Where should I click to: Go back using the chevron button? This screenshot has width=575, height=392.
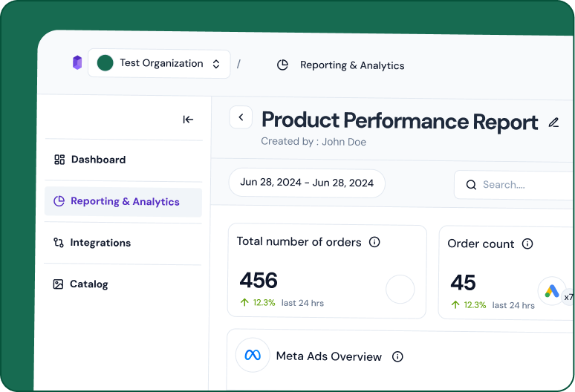click(241, 117)
